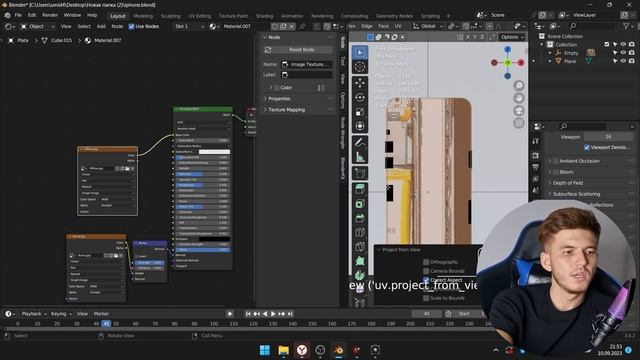Enable the Camera Bounds checkbox
640x360 pixels.
426,271
